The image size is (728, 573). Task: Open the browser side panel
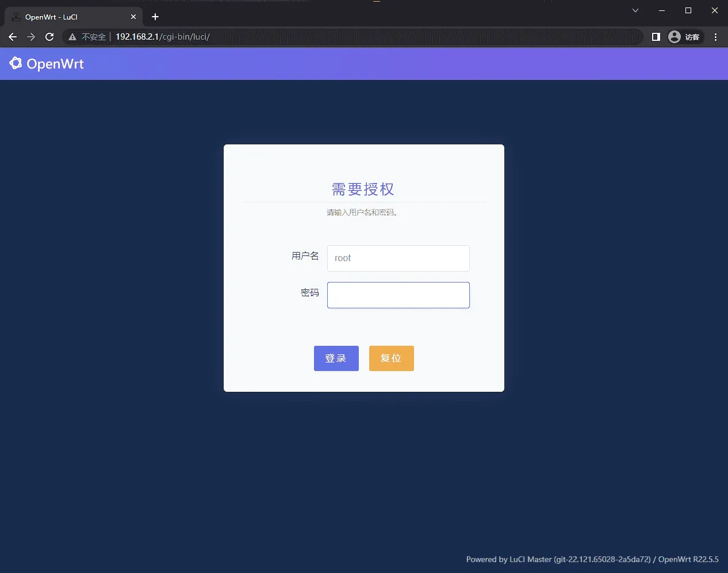(656, 37)
